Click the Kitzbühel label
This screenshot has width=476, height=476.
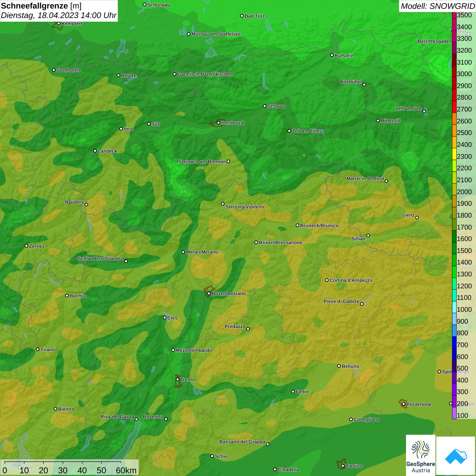[x=351, y=82]
